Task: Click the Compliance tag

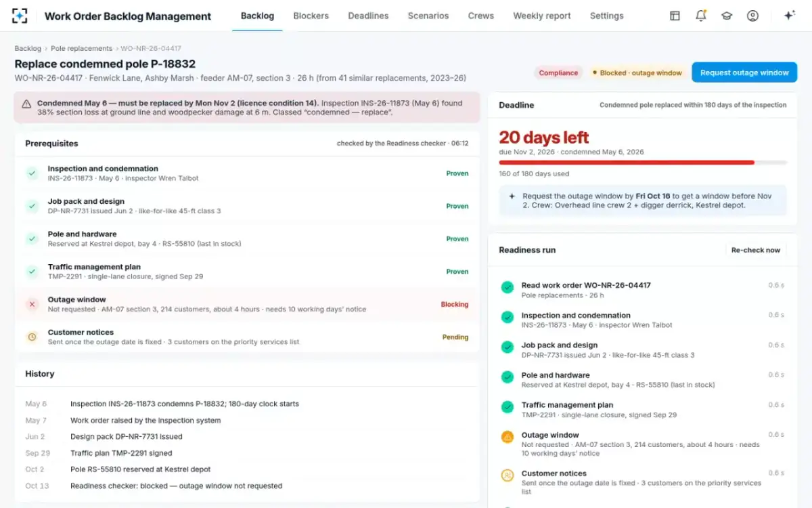Action: pos(558,72)
